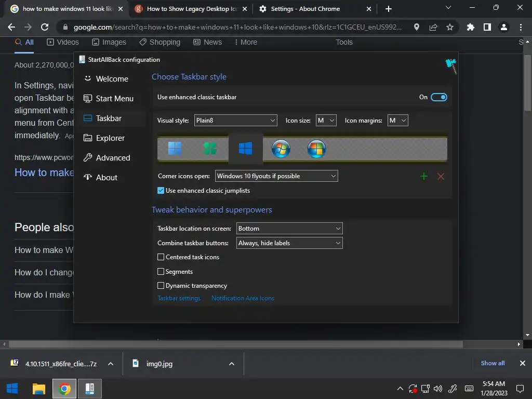Image resolution: width=532 pixels, height=399 pixels.
Task: Add a custom start icon with green plus
Action: tap(424, 176)
